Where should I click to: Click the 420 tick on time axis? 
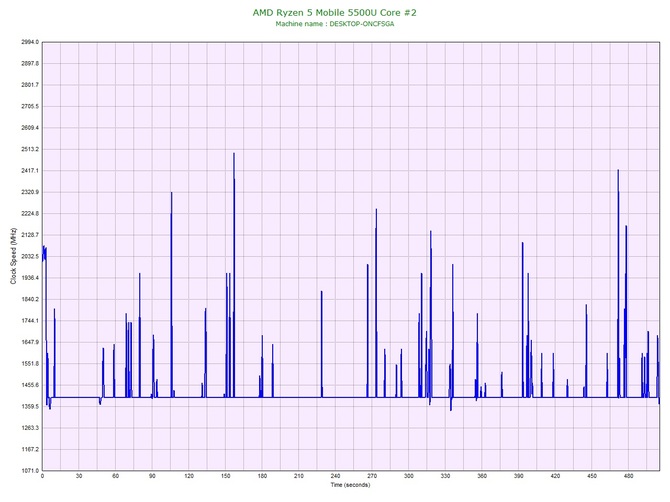point(555,476)
